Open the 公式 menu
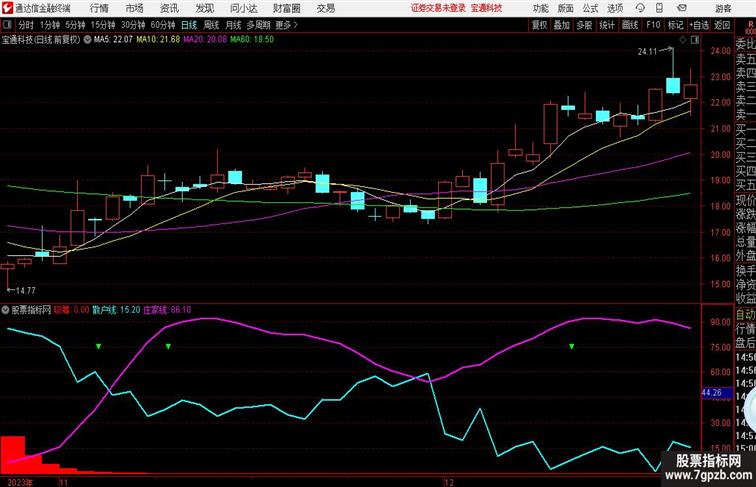756x487 pixels. 590,8
